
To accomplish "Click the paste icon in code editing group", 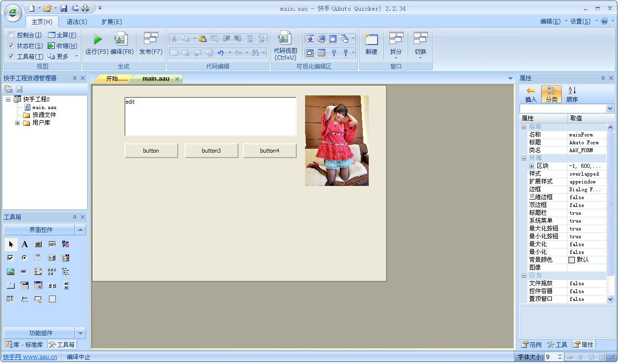I will coord(202,39).
